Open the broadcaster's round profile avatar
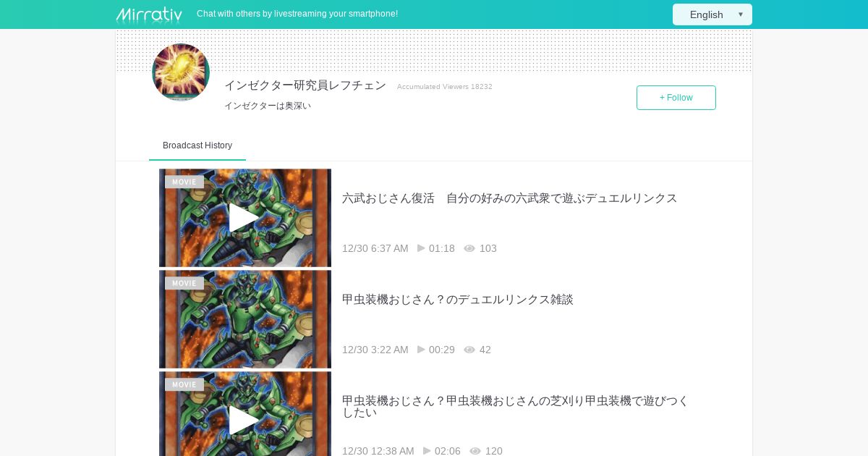Image resolution: width=868 pixels, height=456 pixels. pos(181,72)
